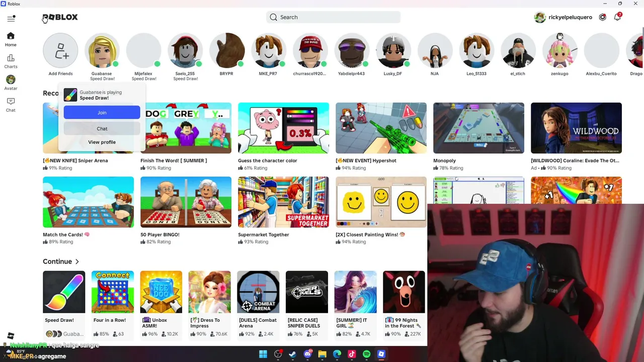Select friend BRYPR's avatar

click(x=227, y=50)
